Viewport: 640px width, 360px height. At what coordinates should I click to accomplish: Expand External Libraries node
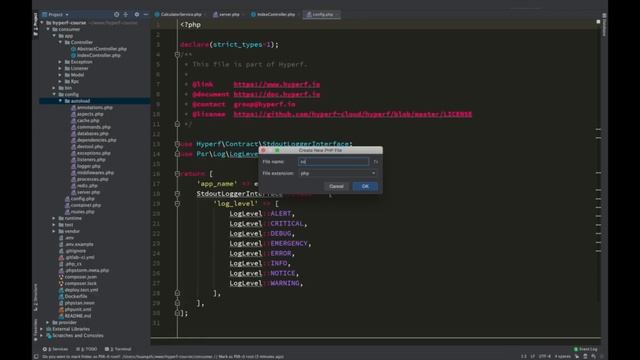coord(42,329)
